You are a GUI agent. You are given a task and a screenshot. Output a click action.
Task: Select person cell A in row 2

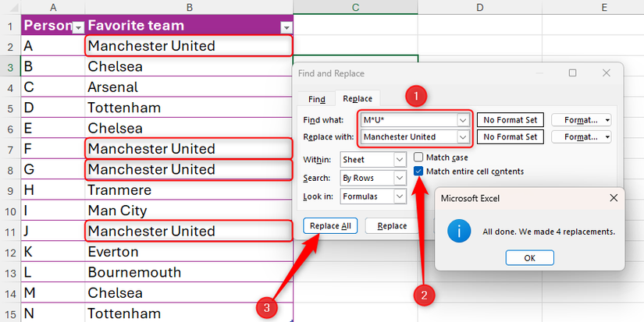tap(53, 46)
